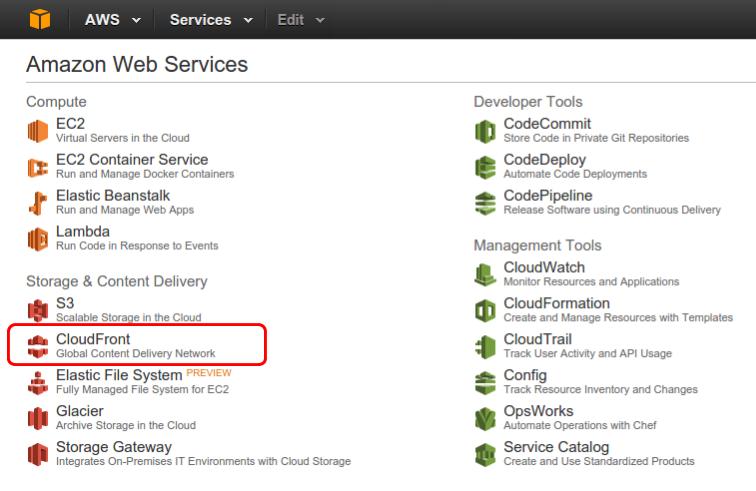Click the S3 bucket icon
The image size is (756, 491).
coord(38,311)
